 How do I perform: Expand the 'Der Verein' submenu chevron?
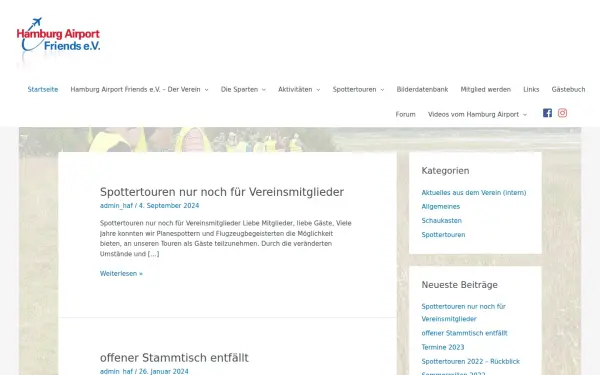click(206, 90)
